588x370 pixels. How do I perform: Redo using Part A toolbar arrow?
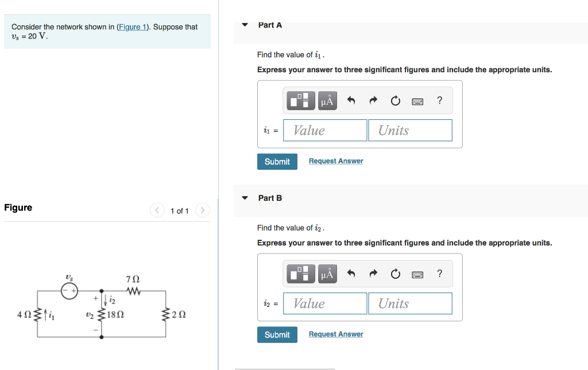point(373,100)
